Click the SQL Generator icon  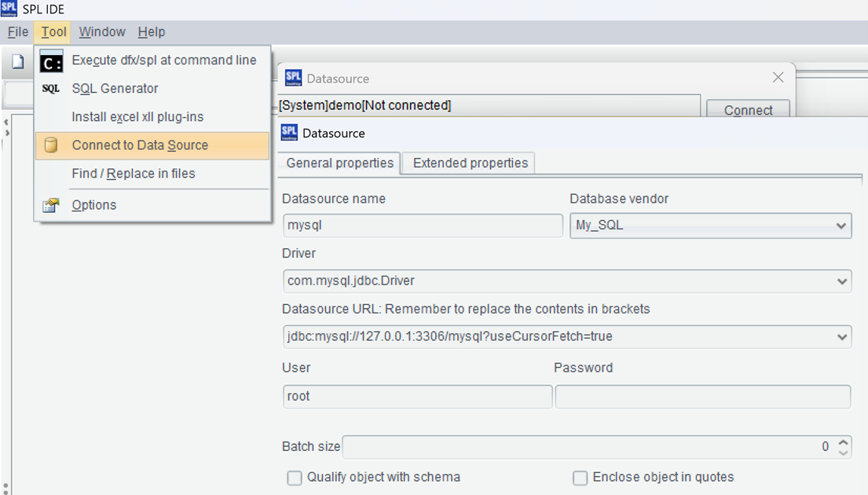[x=51, y=89]
